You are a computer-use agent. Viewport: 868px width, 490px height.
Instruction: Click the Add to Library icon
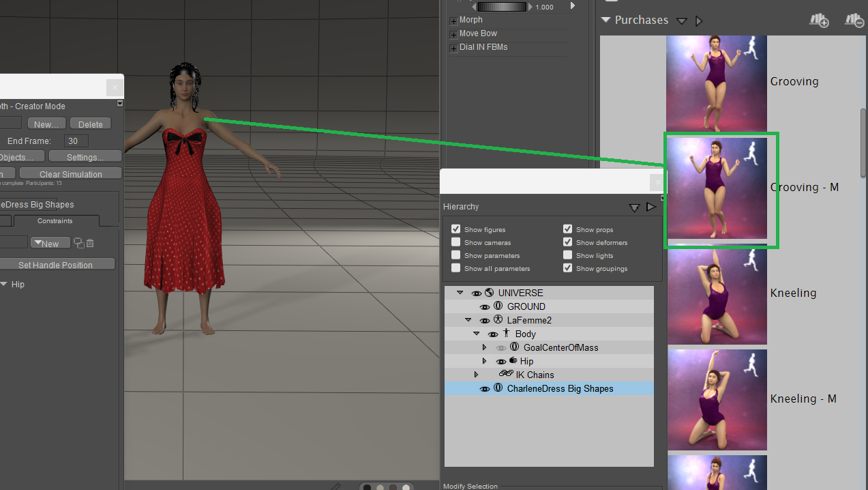coord(819,20)
